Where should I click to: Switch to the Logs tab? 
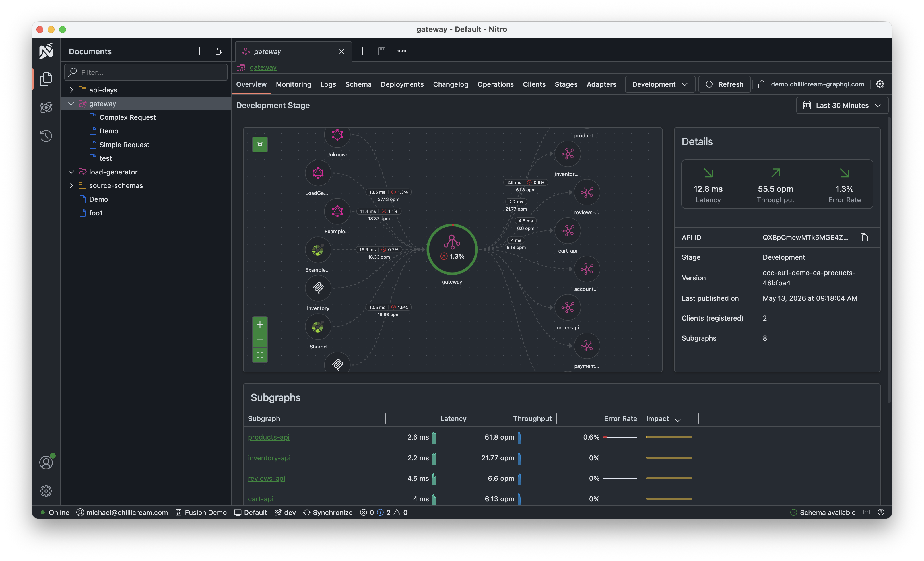click(328, 84)
